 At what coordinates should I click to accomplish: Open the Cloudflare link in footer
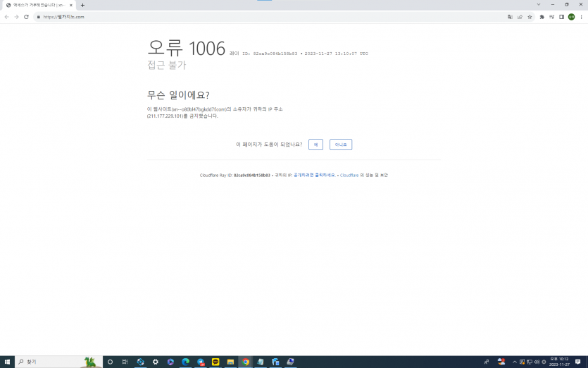pos(349,175)
